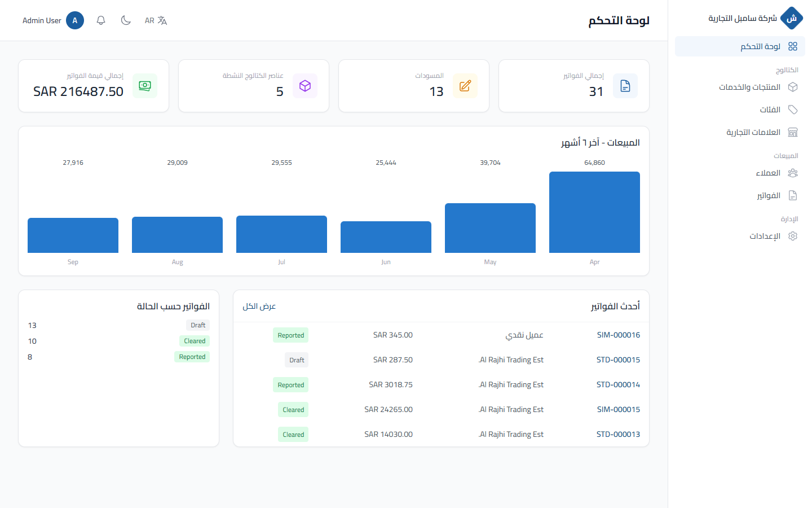Click the company logo with the ش letter
Screen dimensions: 812x508
(792, 19)
